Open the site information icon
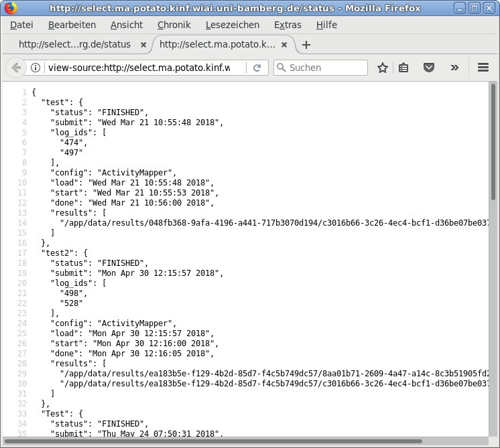The height and width of the screenshot is (448, 500). click(x=36, y=68)
